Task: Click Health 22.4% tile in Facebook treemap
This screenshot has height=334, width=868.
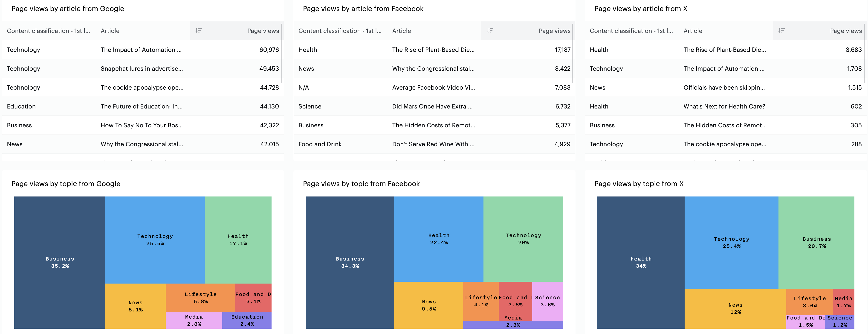Action: click(439, 239)
